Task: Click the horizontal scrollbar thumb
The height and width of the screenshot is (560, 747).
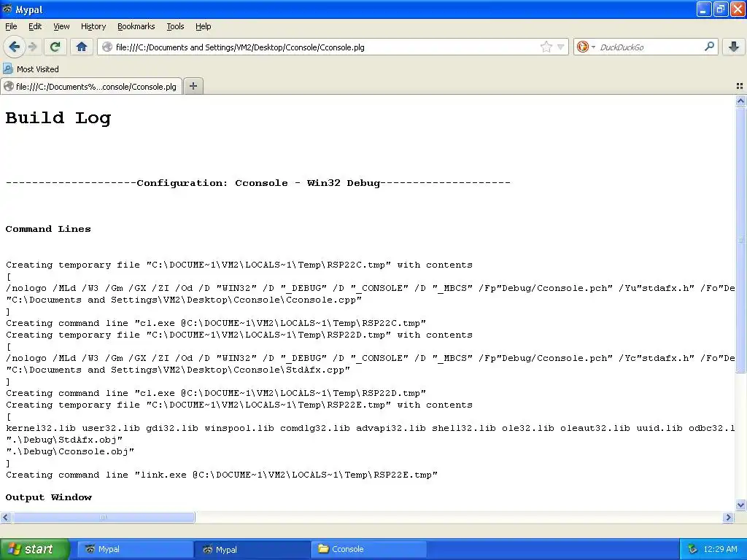Action: [103, 517]
